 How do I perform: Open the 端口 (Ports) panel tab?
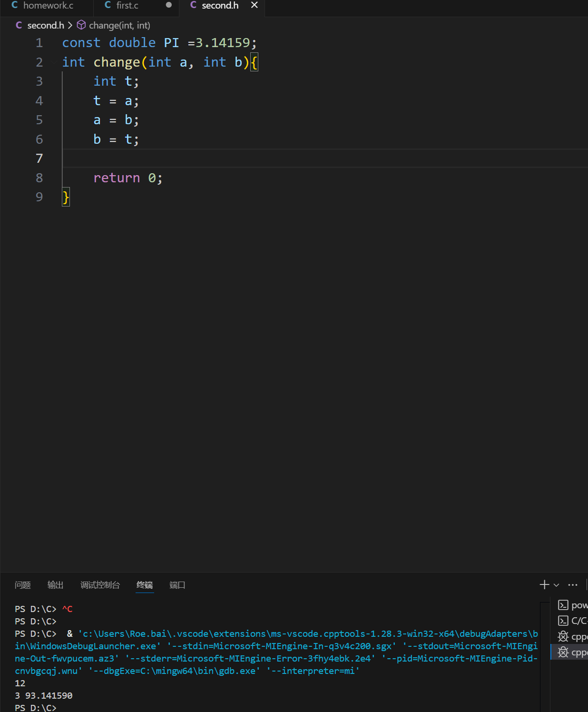(x=177, y=585)
